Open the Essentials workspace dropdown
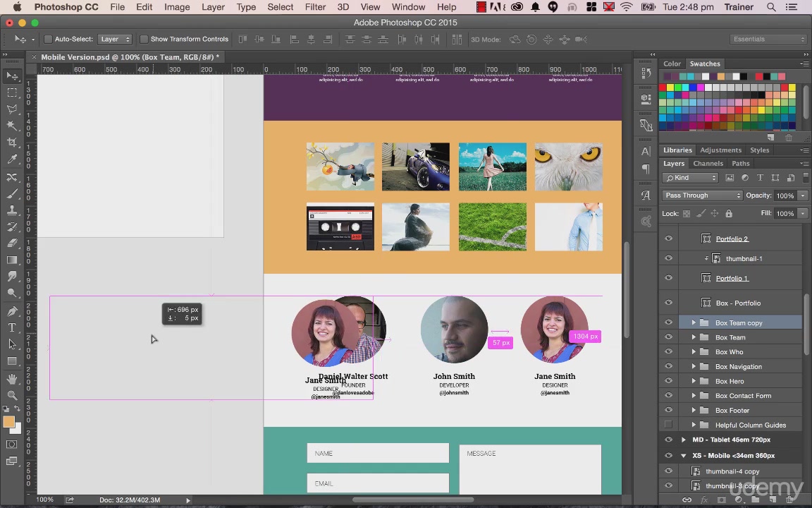Viewport: 812px width, 508px height. (x=768, y=40)
